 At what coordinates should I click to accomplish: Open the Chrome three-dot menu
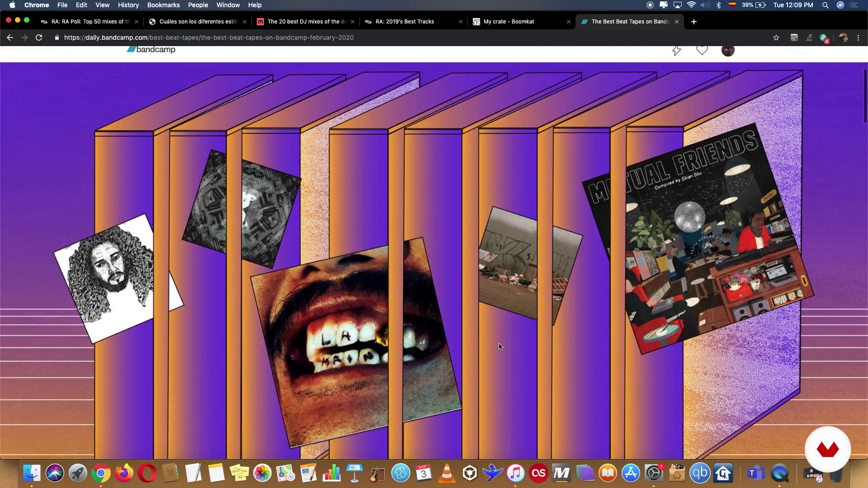(858, 38)
